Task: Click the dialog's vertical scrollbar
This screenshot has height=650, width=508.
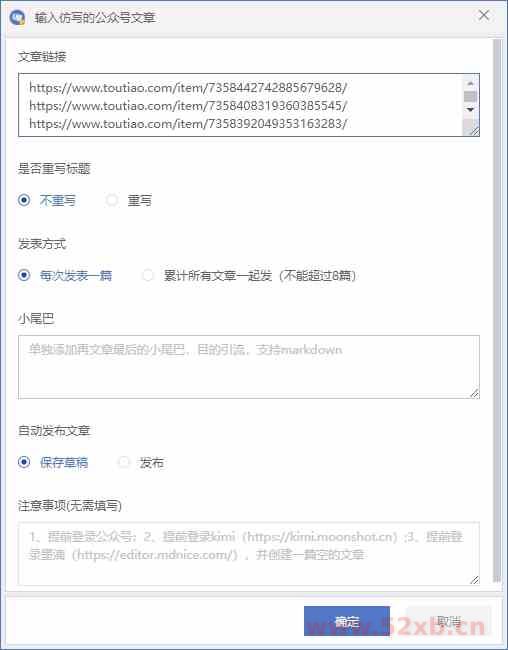Action: click(496, 311)
